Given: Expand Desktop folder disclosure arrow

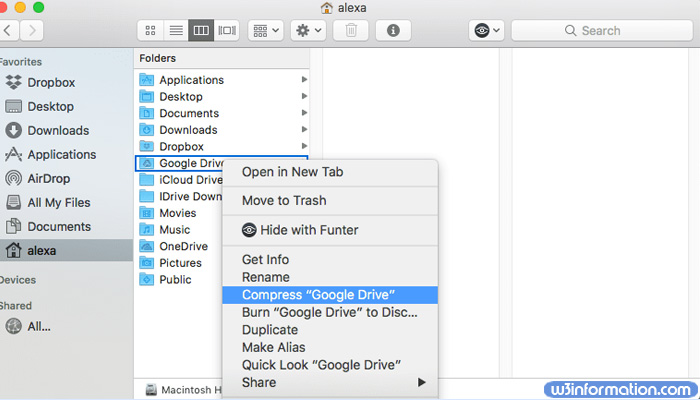Looking at the screenshot, I should pos(304,96).
